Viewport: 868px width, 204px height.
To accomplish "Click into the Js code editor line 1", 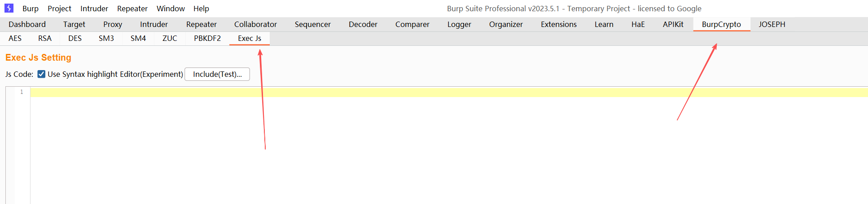I will coord(449,92).
